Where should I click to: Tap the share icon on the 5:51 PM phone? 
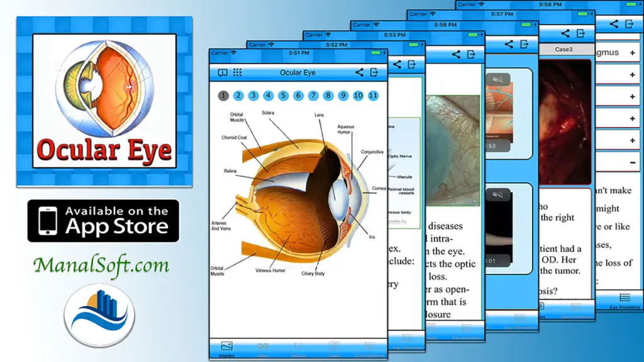[x=359, y=73]
